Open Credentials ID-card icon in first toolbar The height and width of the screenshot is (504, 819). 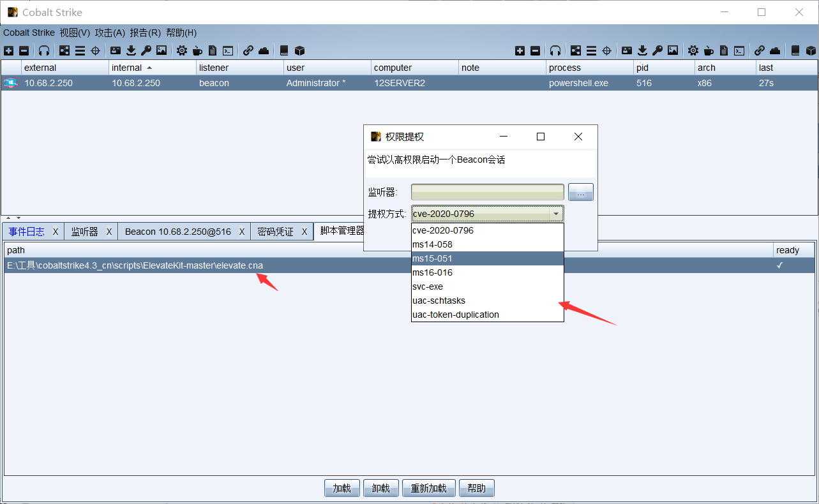click(116, 50)
